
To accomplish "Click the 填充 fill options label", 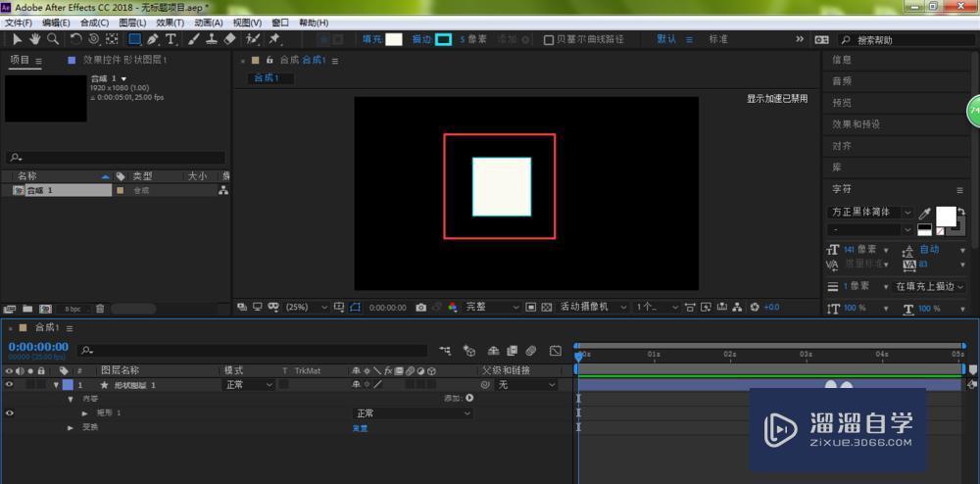I will [371, 39].
